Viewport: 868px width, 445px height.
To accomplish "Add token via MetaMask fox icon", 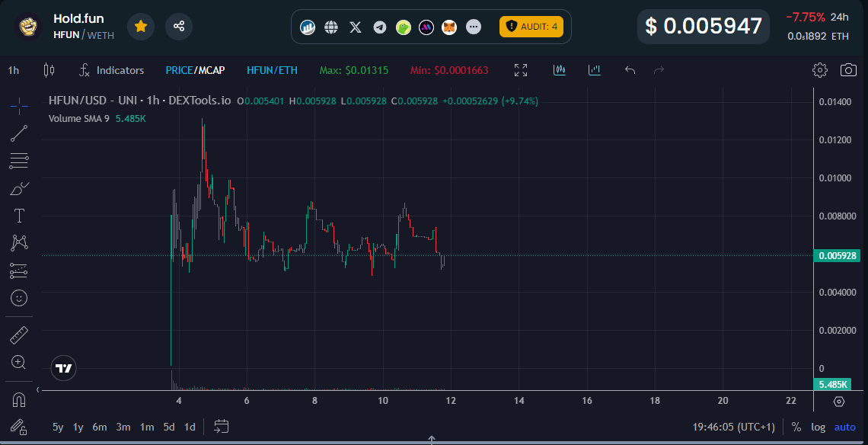I will (x=449, y=27).
